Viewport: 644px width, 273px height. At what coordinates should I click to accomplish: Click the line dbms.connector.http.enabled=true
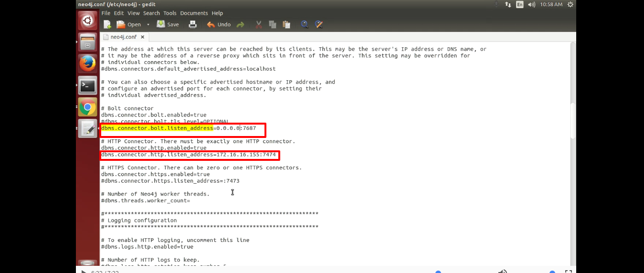click(x=154, y=148)
